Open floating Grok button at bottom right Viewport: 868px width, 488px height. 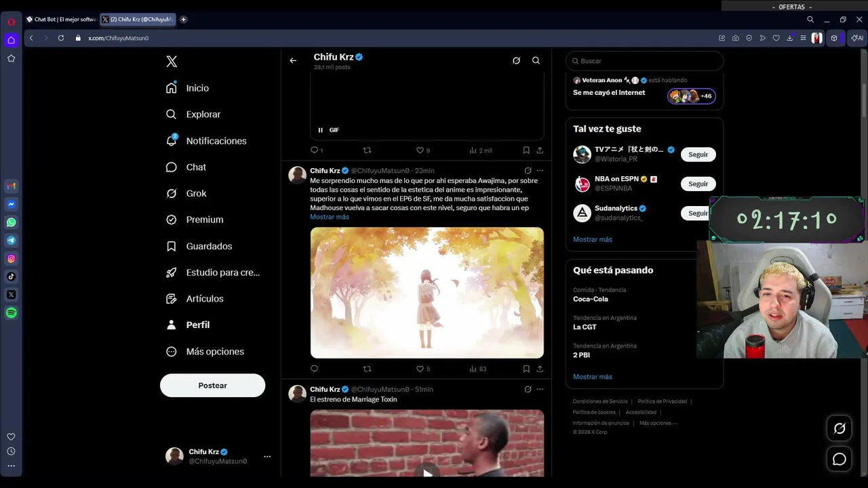[x=840, y=428]
